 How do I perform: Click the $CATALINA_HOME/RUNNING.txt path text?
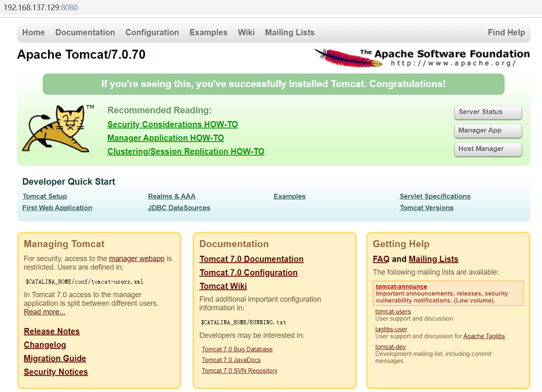[x=243, y=322]
